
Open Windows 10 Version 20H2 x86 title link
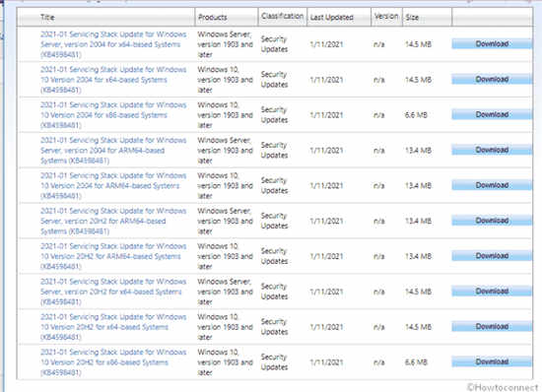(113, 362)
